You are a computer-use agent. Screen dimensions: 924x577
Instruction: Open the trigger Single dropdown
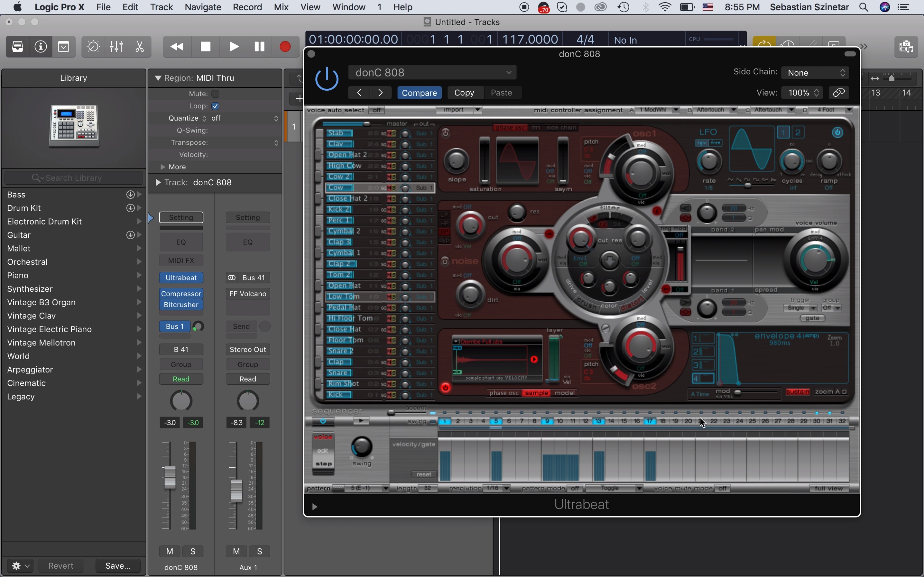pyautogui.click(x=801, y=308)
